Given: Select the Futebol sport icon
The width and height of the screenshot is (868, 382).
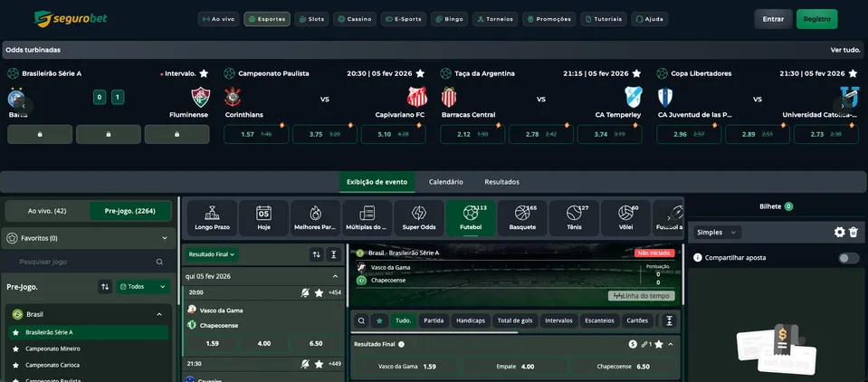Looking at the screenshot, I should pos(471,218).
